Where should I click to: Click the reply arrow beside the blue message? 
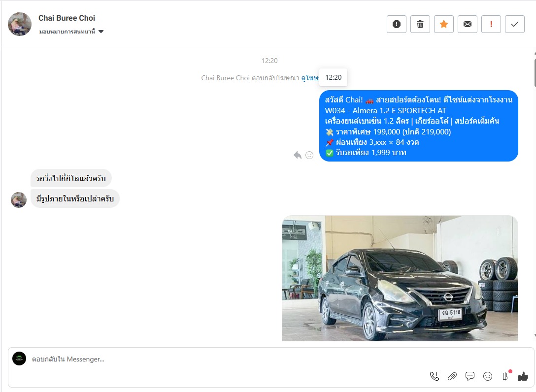[298, 155]
